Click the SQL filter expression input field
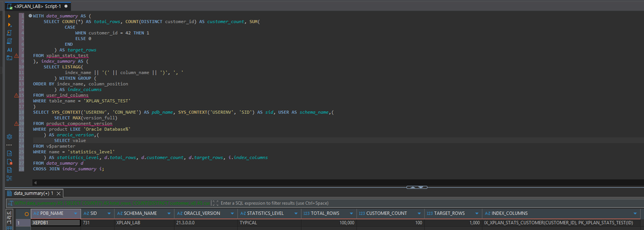This screenshot has height=230, width=644. coord(431,203)
